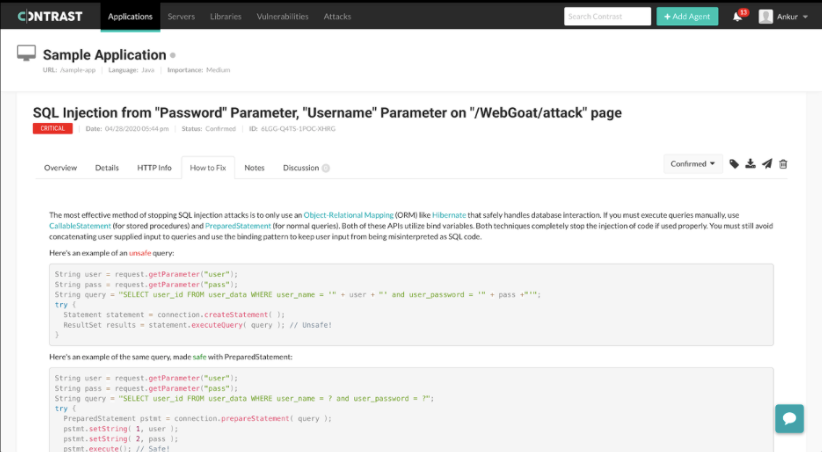Open the Servers nav item
This screenshot has width=822, height=452.
181,17
